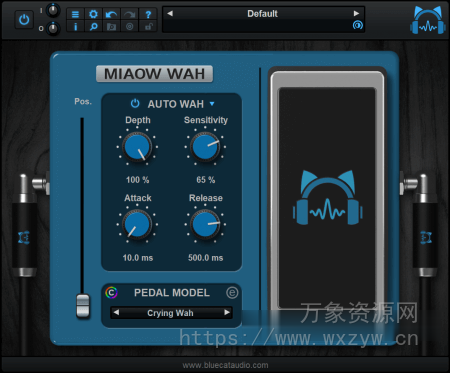
Task: Click the Pos. slider handle
Action: [83, 306]
